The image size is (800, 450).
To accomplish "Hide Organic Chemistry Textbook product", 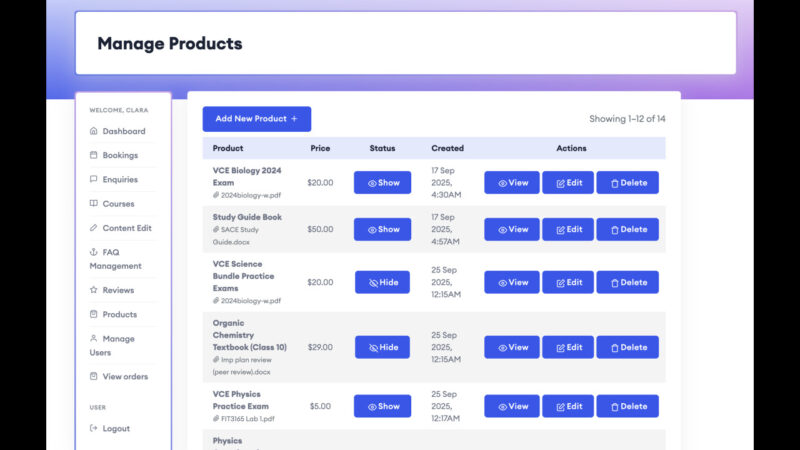I will click(383, 347).
